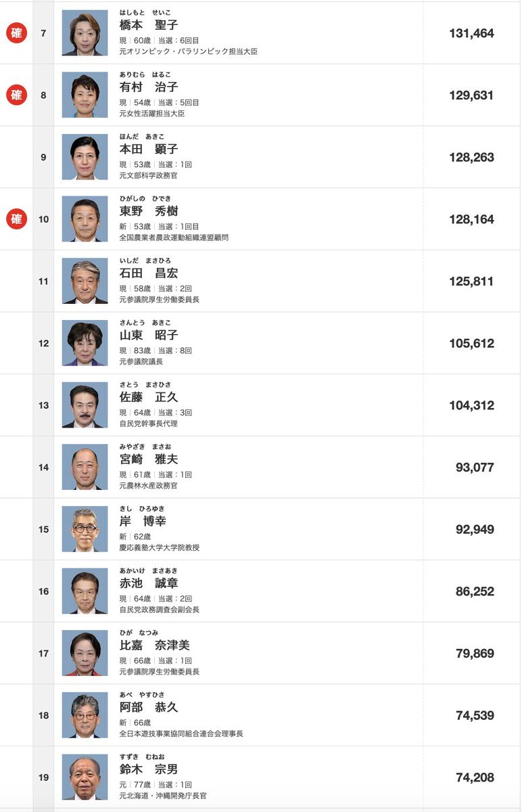
Task: Click the photo of 佐藤正久
Action: click(85, 405)
